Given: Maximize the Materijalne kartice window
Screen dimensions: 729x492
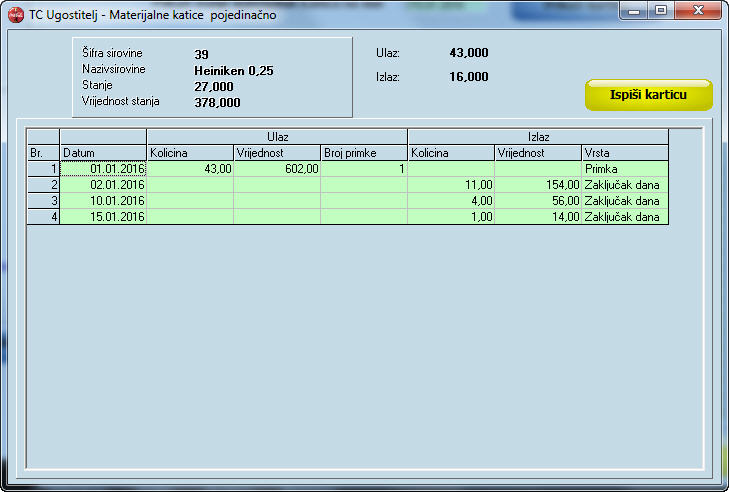Looking at the screenshot, I should click(661, 12).
